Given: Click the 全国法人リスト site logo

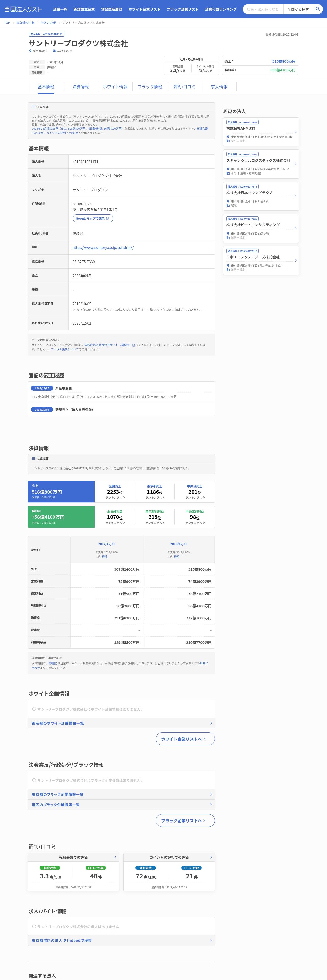Looking at the screenshot, I should (23, 9).
